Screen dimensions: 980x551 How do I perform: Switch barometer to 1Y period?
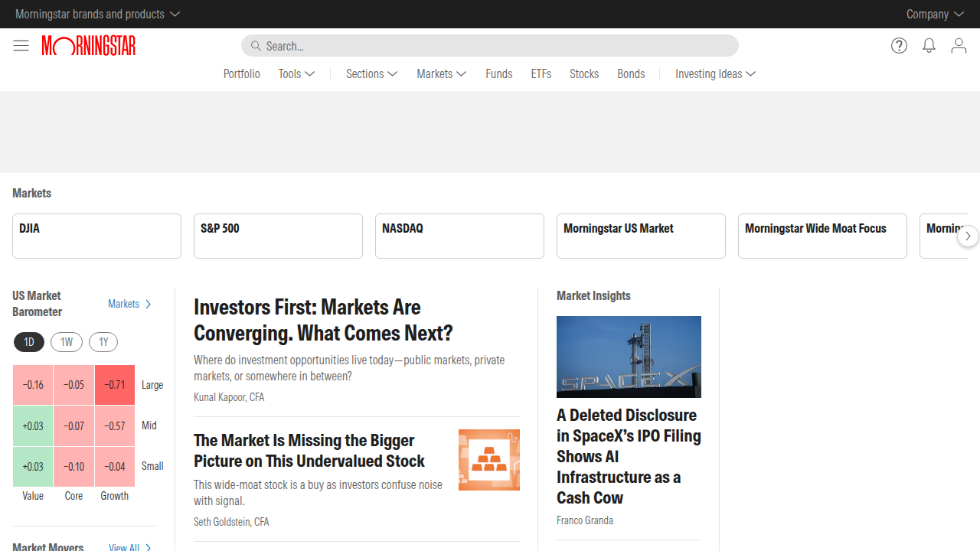coord(103,342)
